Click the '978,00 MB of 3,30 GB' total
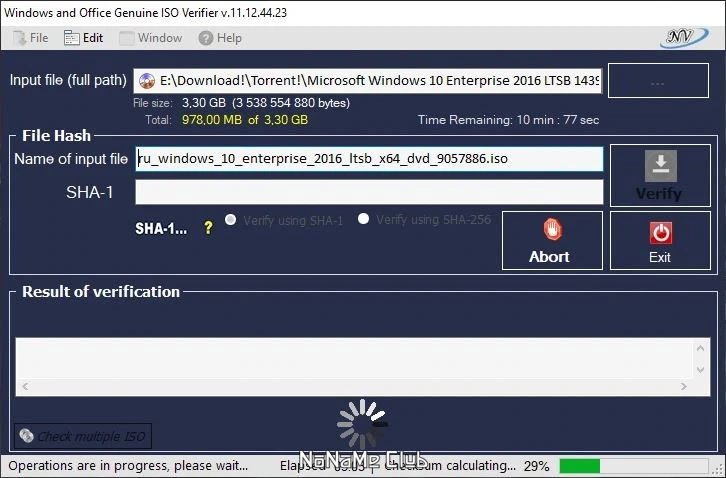This screenshot has width=726, height=478. pyautogui.click(x=244, y=120)
